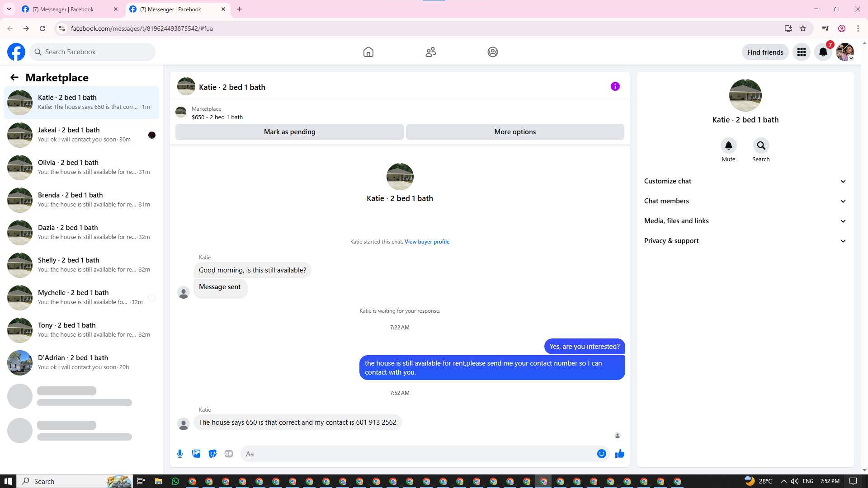Expand the Customize chat section
The image size is (868, 488).
pos(745,181)
